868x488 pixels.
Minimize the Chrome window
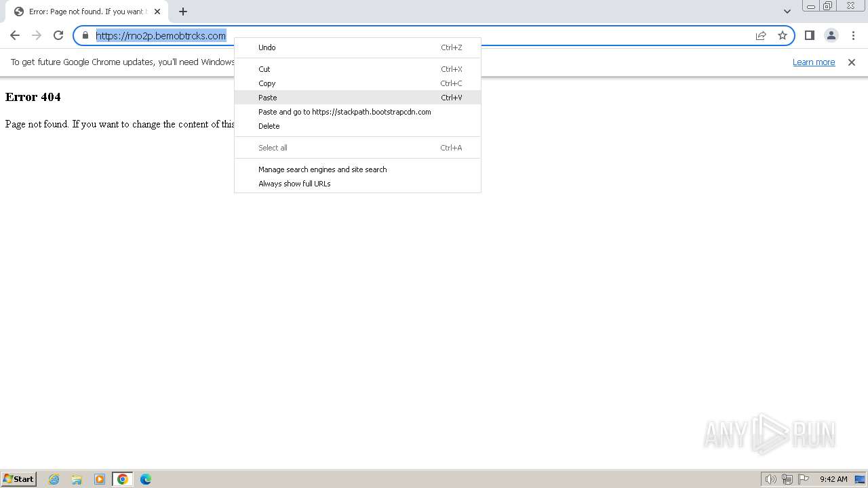[810, 6]
